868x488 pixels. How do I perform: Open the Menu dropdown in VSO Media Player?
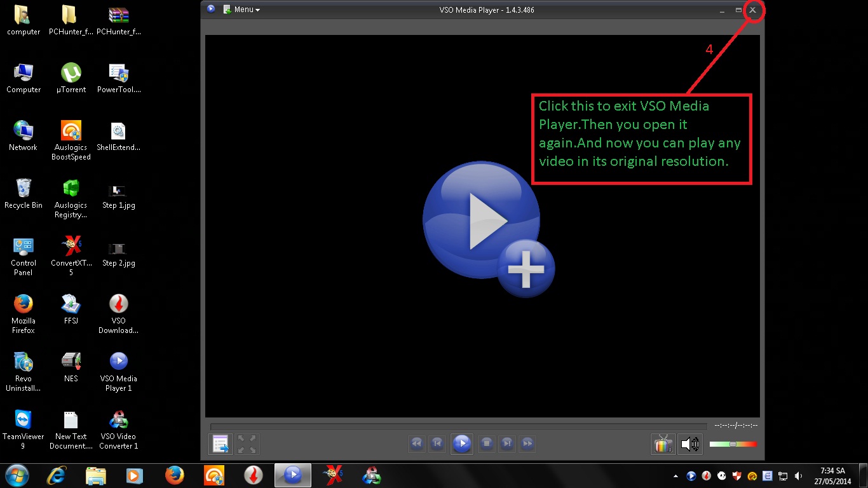[241, 10]
